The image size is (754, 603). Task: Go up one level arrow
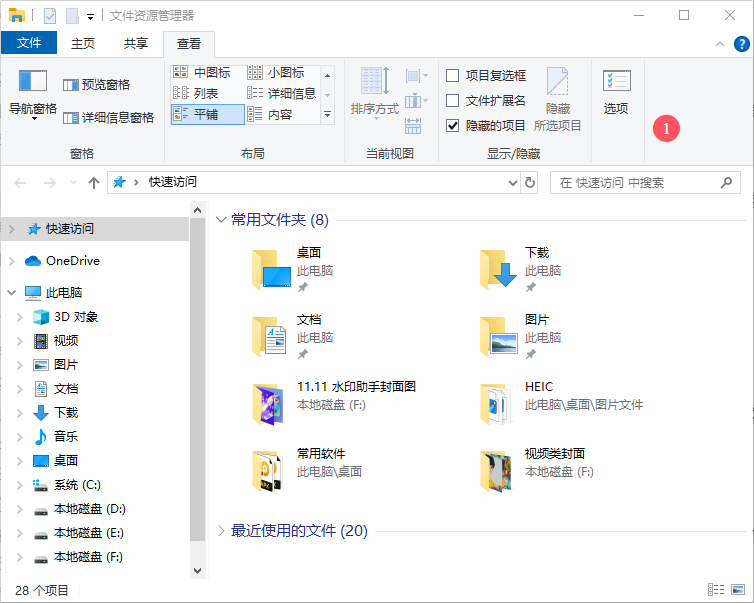pyautogui.click(x=94, y=183)
